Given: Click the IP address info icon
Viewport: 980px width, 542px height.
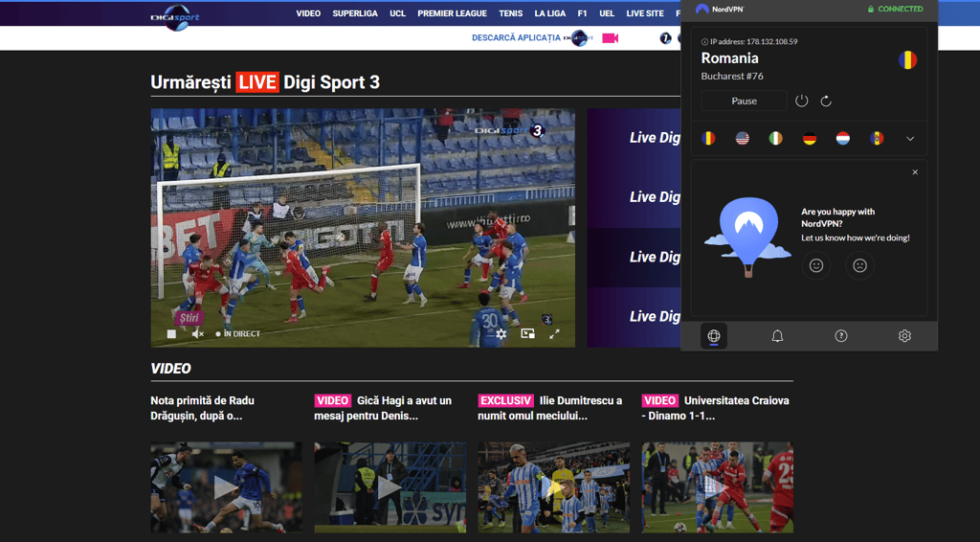Looking at the screenshot, I should click(x=704, y=42).
